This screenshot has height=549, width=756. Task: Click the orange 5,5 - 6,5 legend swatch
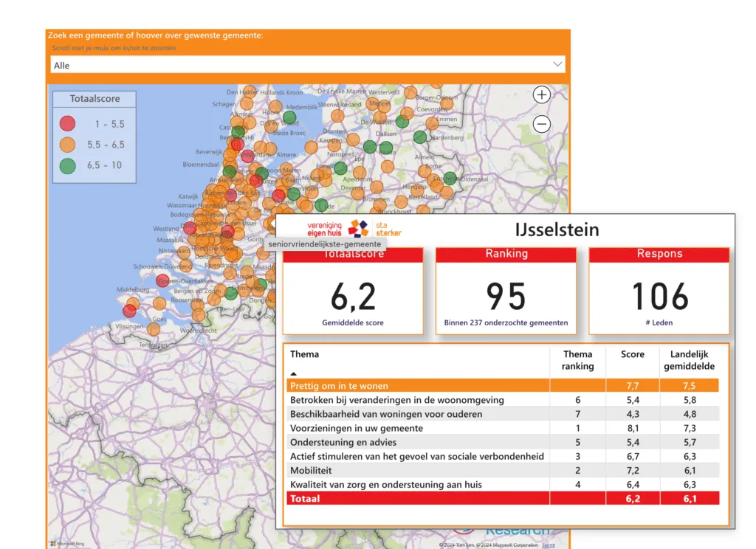[x=67, y=145]
